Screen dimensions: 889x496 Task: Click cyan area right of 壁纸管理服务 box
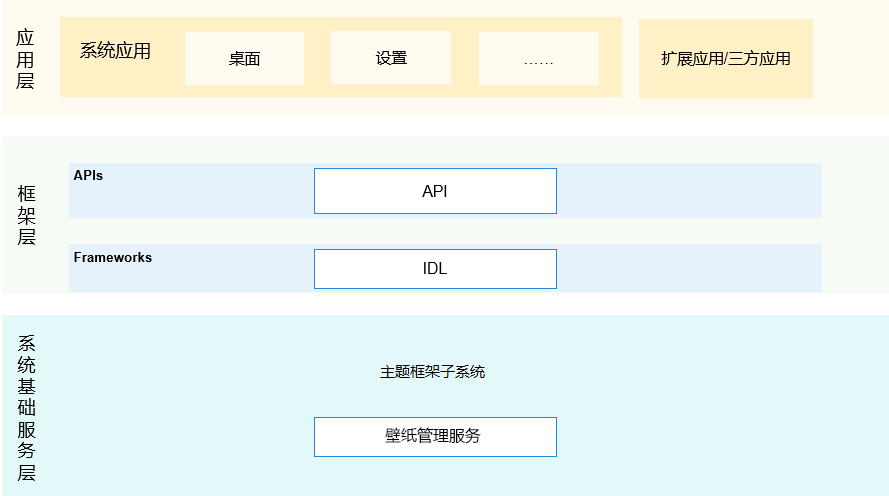pyautogui.click(x=700, y=437)
